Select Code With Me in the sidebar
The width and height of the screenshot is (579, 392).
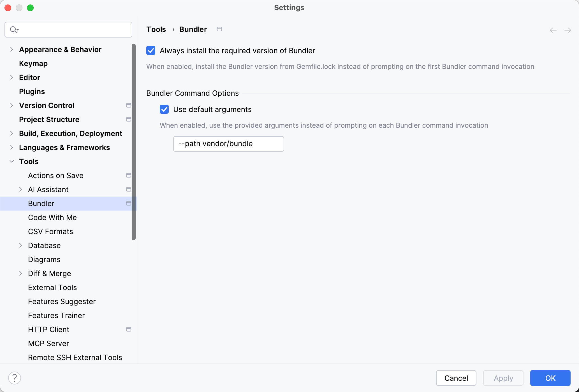52,217
